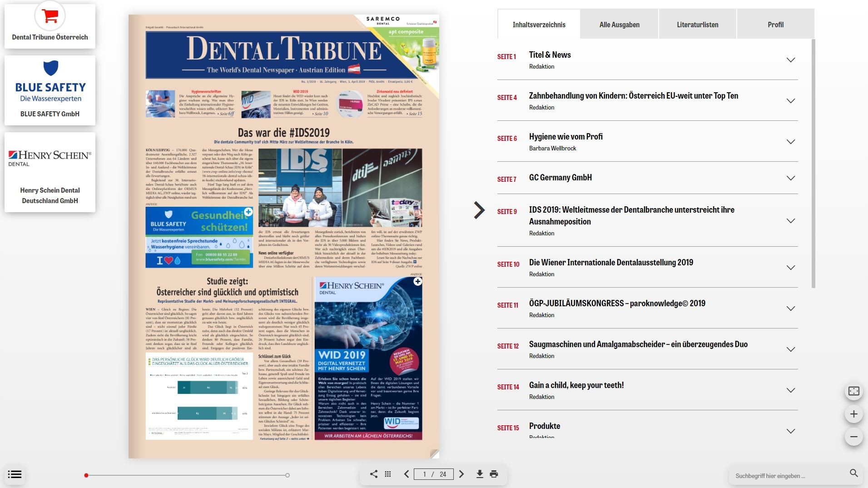Open article Die Wiener Internationale Dentalausstellung 2019
868x488 pixels.
611,263
